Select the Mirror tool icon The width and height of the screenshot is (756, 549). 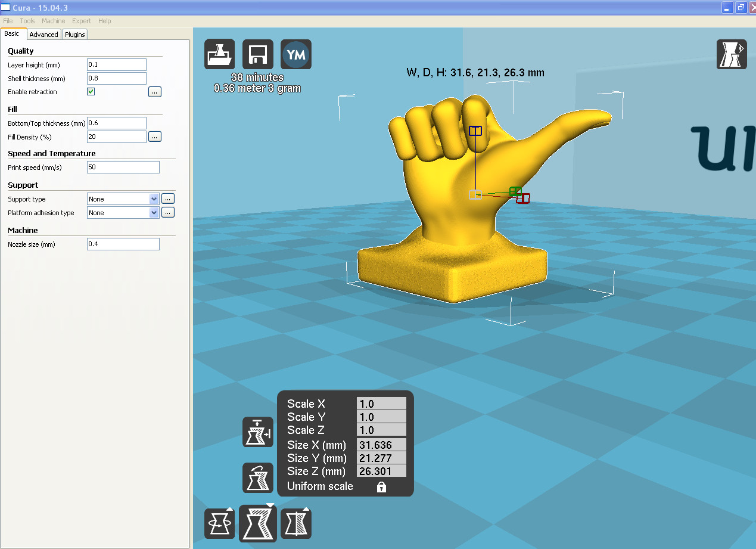click(296, 524)
